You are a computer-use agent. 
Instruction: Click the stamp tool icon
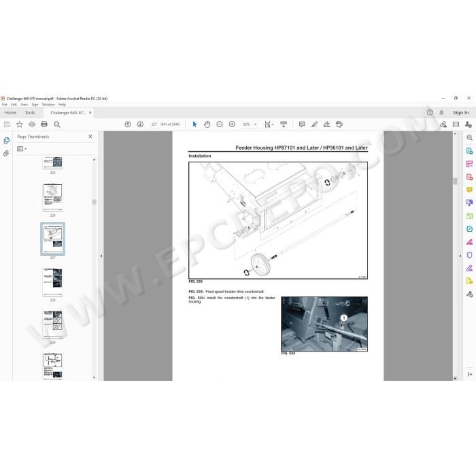(339, 124)
